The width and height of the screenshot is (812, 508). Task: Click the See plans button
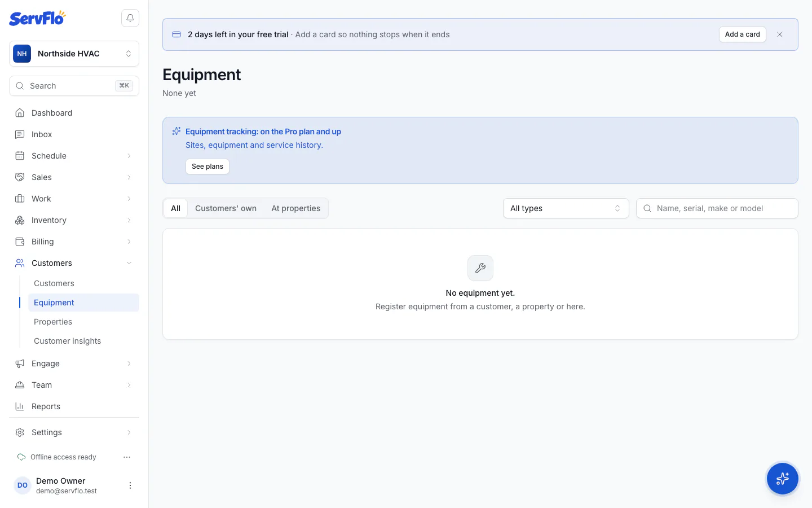click(x=208, y=167)
